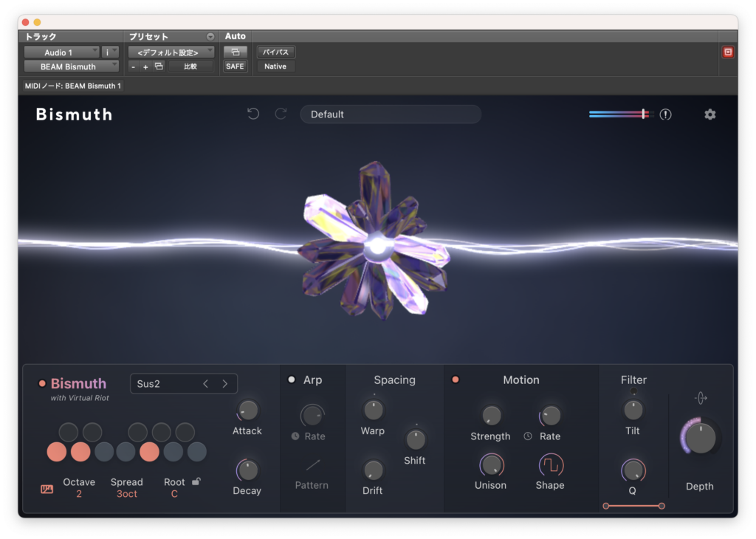The height and width of the screenshot is (539, 756).
Task: Click the large Depth knob
Action: coord(700,437)
